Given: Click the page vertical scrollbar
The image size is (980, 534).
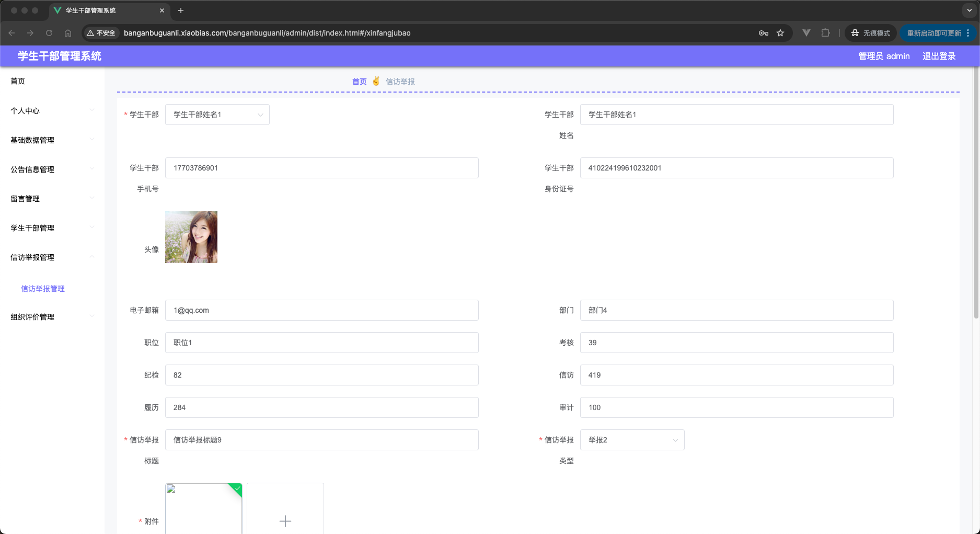Looking at the screenshot, I should pyautogui.click(x=976, y=193).
